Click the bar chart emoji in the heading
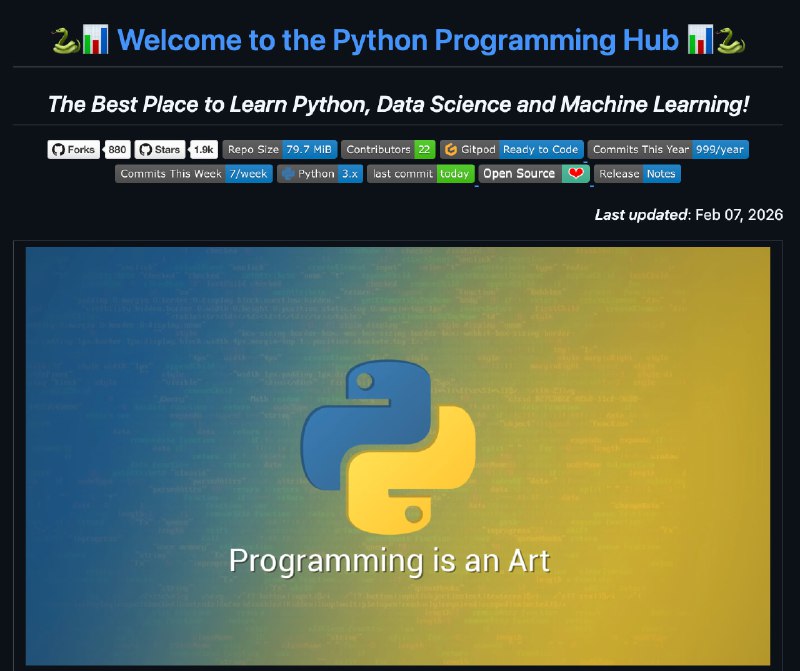This screenshot has width=800, height=671. [x=94, y=41]
